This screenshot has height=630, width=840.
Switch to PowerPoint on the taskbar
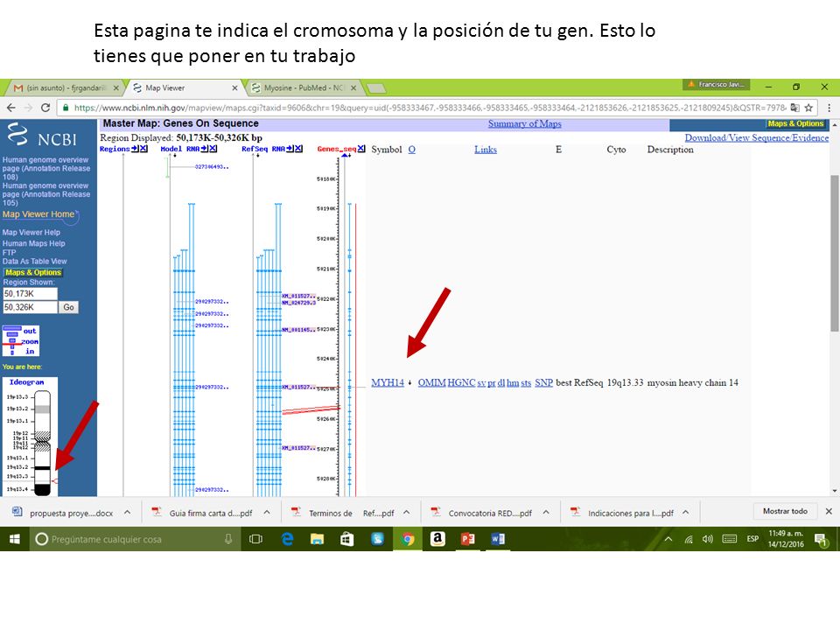[467, 539]
